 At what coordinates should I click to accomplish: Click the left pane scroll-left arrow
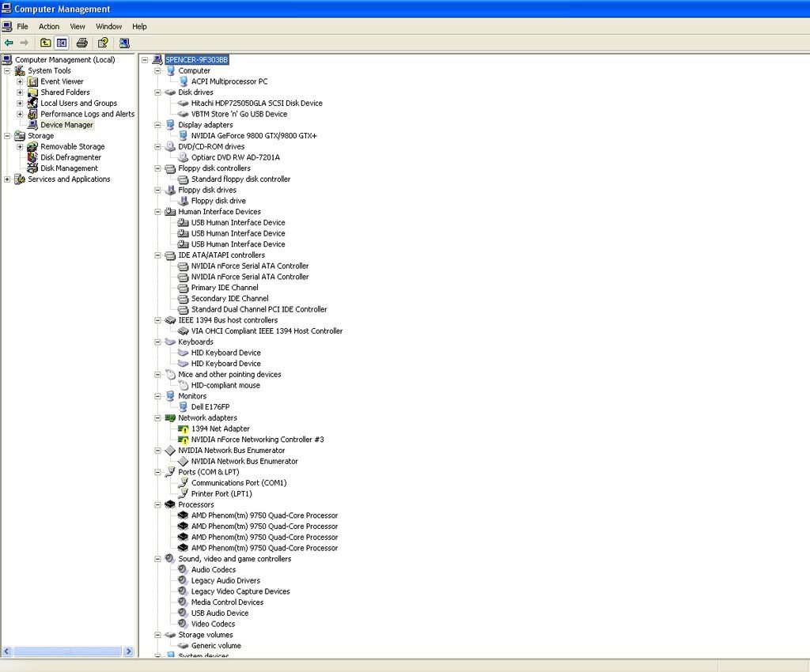(x=6, y=652)
